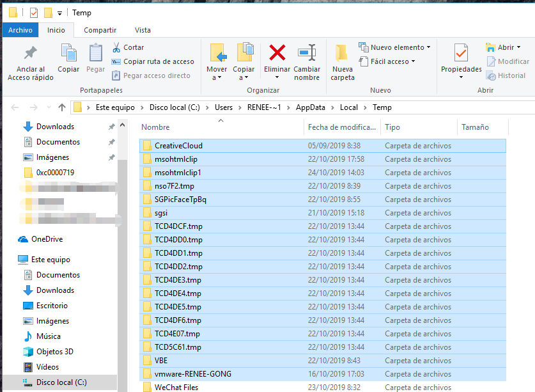535x392 pixels.
Task: Open the quick access toolbar customize arrow
Action: pyautogui.click(x=59, y=13)
